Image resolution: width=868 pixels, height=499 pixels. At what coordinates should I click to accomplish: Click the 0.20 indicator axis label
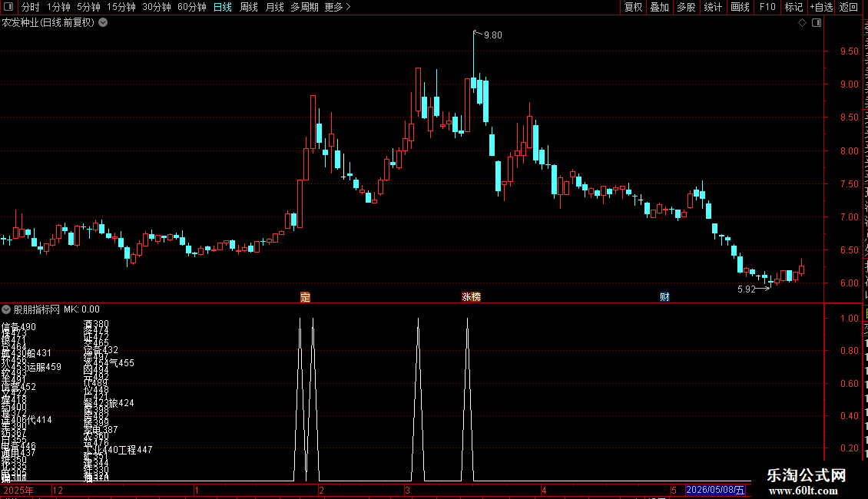click(849, 448)
